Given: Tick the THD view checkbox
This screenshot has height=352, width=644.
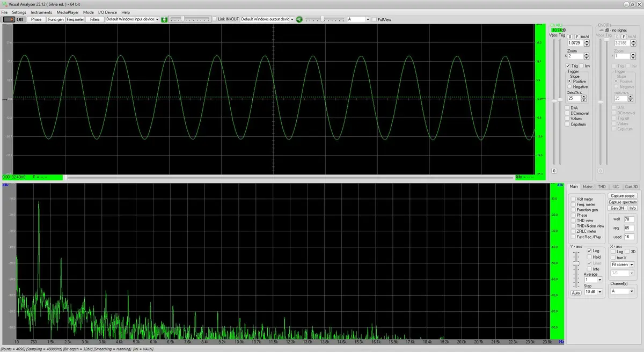Looking at the screenshot, I should click(x=573, y=221).
